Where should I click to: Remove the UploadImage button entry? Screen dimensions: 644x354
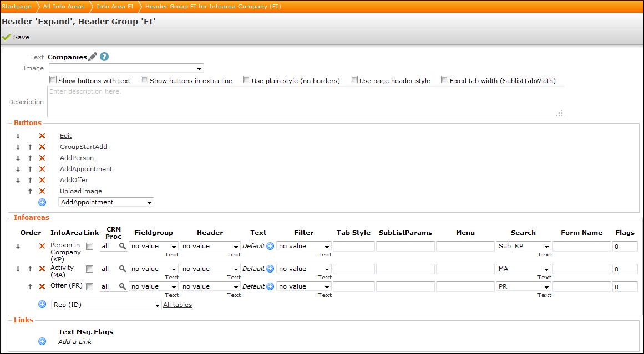pos(42,191)
